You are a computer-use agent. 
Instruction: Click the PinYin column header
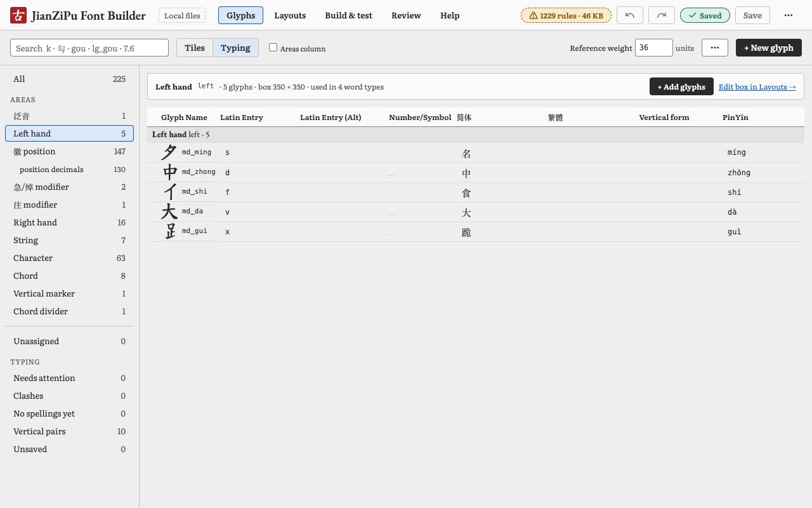pos(735,117)
